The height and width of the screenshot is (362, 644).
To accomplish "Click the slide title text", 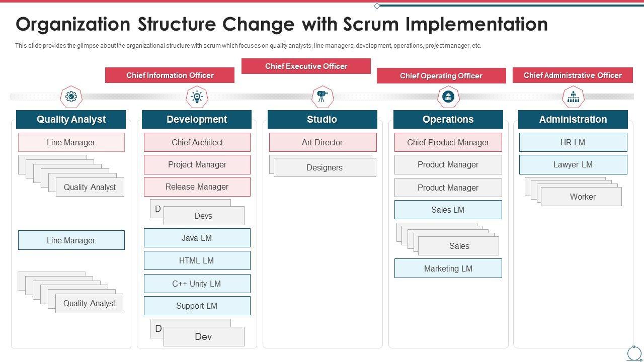I will click(282, 24).
